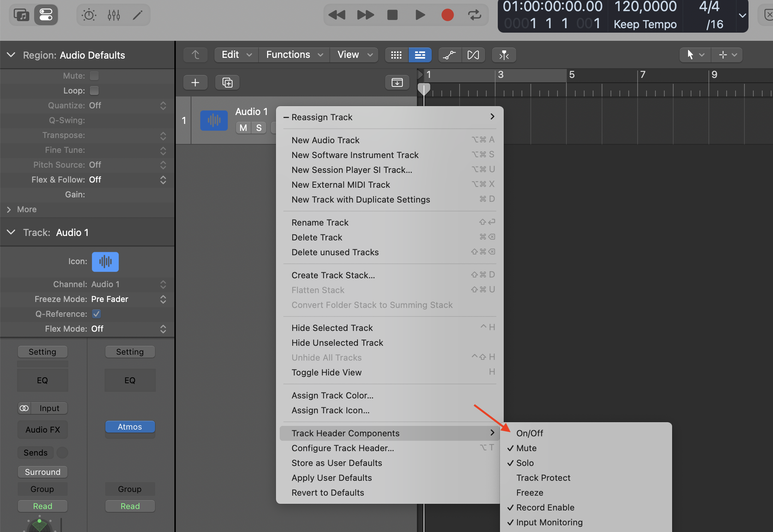Collapse the Track Audio 1 section
This screenshot has width=773, height=532.
coord(11,232)
